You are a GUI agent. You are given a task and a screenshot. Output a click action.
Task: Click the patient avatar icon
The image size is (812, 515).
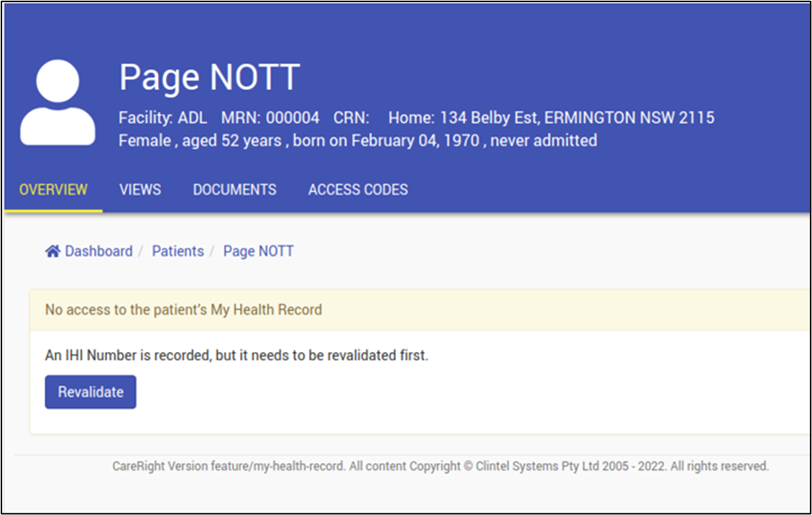tap(57, 103)
